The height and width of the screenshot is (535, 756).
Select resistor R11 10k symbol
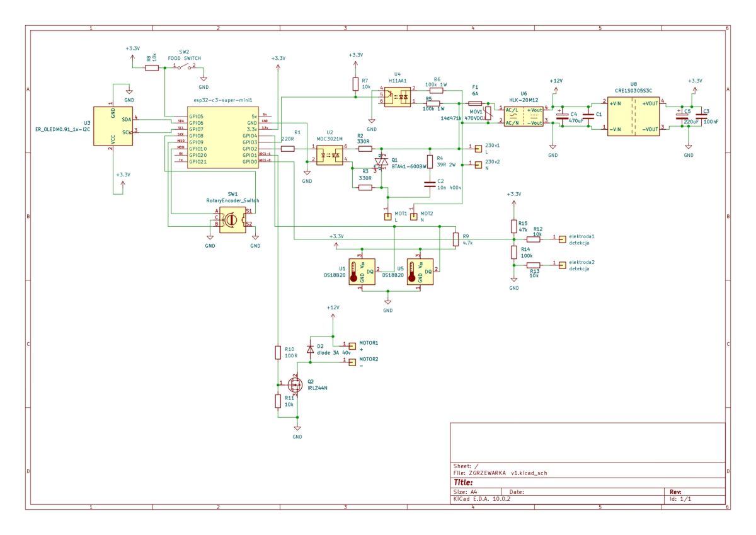(278, 401)
